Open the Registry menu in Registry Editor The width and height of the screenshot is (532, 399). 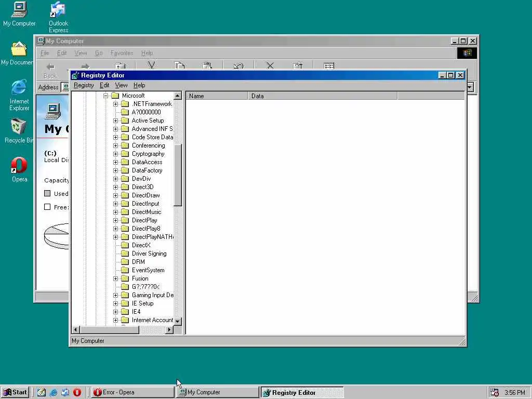point(84,85)
